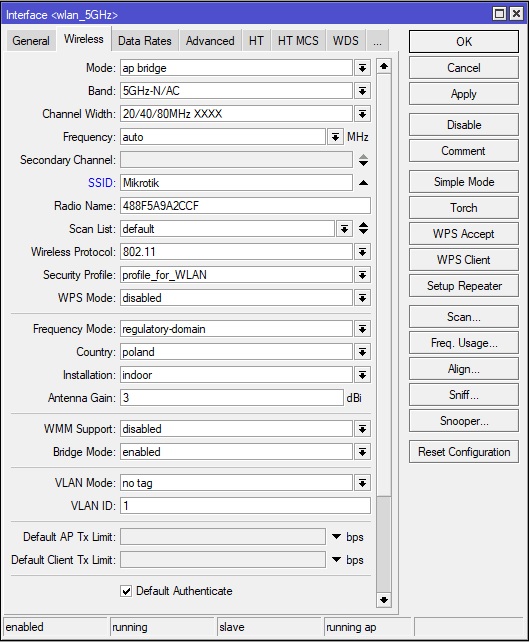529x642 pixels.
Task: Click the scrollbar up arrow
Action: click(x=384, y=66)
